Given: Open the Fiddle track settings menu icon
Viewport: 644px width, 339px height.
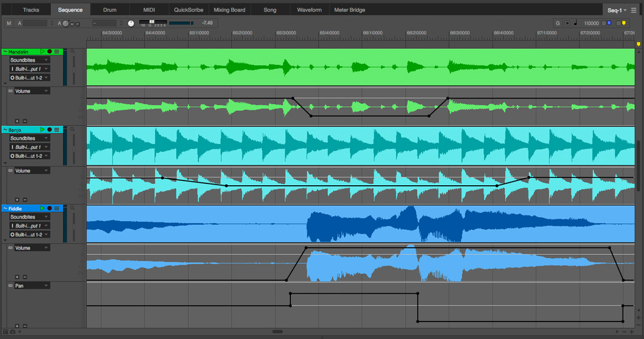Looking at the screenshot, I should coord(57,208).
